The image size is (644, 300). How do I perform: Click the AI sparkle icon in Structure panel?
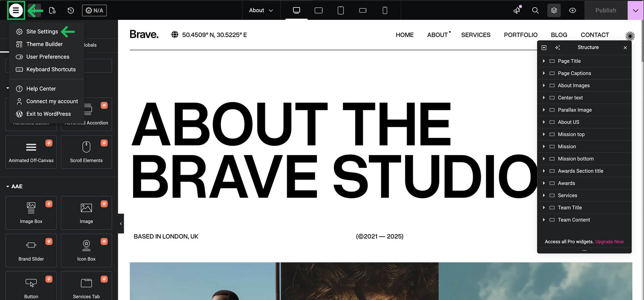point(557,47)
